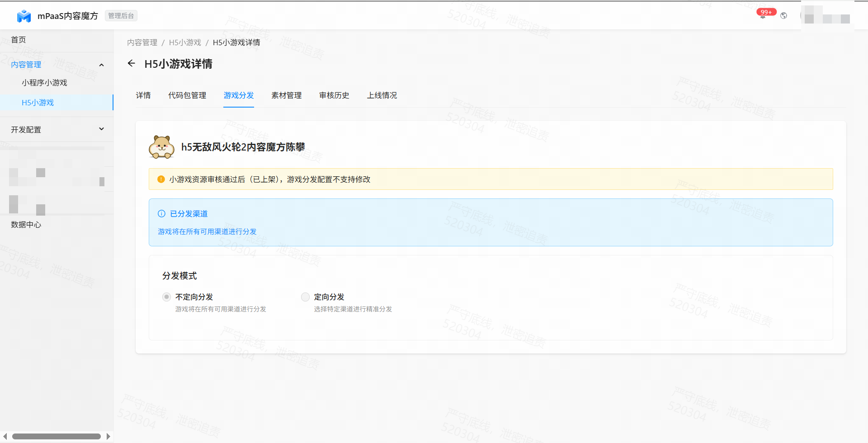Screen dimensions: 868x443
Task: Select H5小游戏 in the sidebar
Action: point(57,103)
